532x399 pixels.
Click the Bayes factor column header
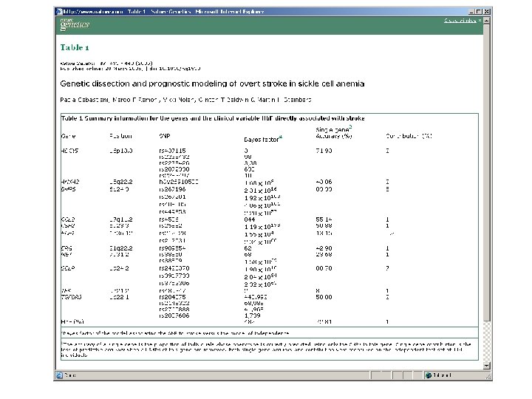coord(262,140)
